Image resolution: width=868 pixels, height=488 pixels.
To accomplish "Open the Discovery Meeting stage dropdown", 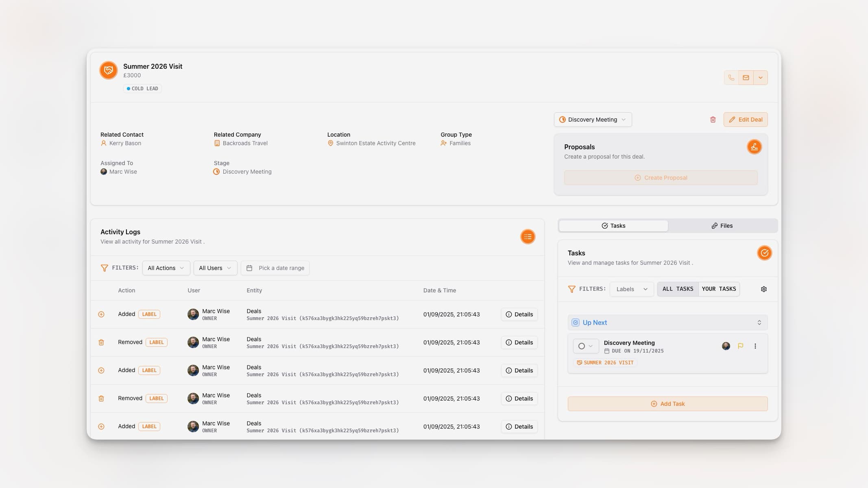I will click(x=593, y=120).
